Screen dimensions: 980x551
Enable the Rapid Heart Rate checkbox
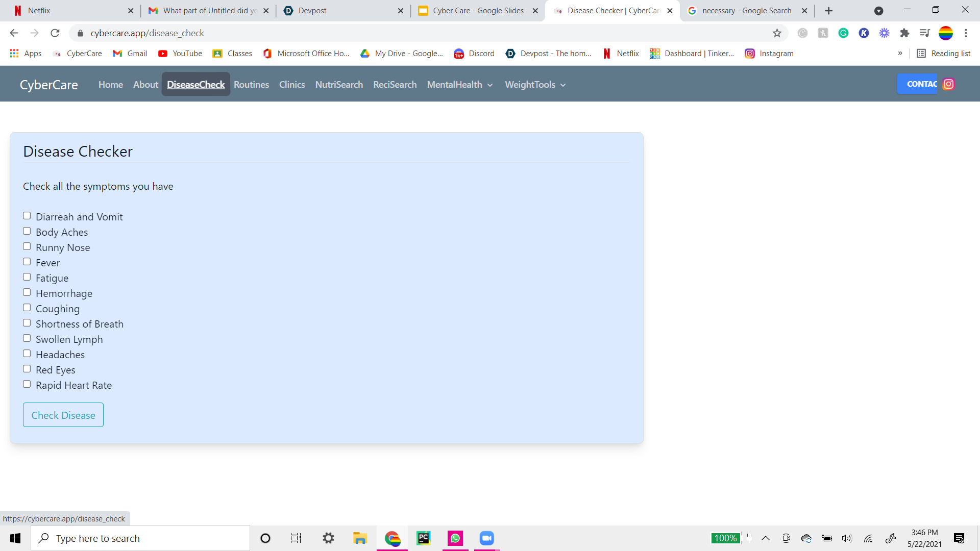point(27,384)
